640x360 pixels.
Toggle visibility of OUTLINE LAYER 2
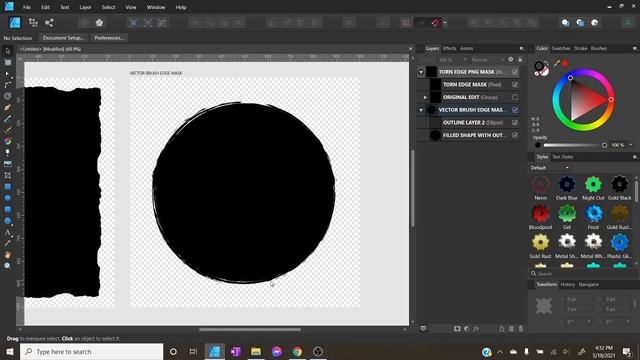click(515, 122)
